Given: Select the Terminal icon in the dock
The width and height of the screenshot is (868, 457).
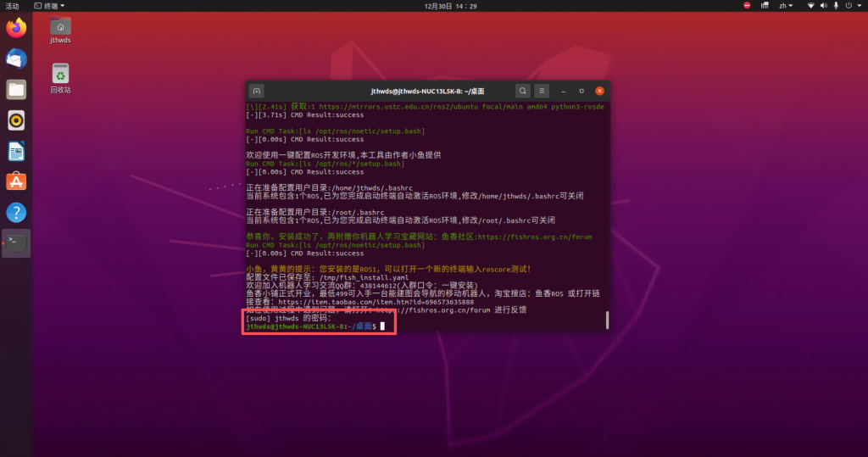Looking at the screenshot, I should pos(16,242).
